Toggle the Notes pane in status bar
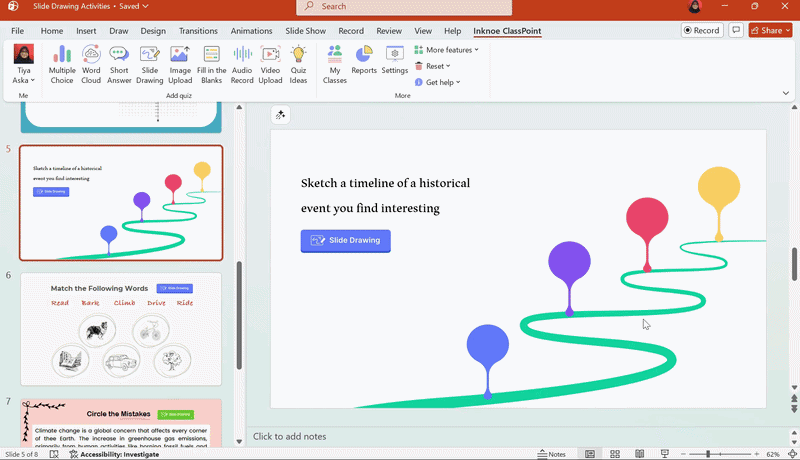This screenshot has width=800, height=460. click(x=551, y=454)
